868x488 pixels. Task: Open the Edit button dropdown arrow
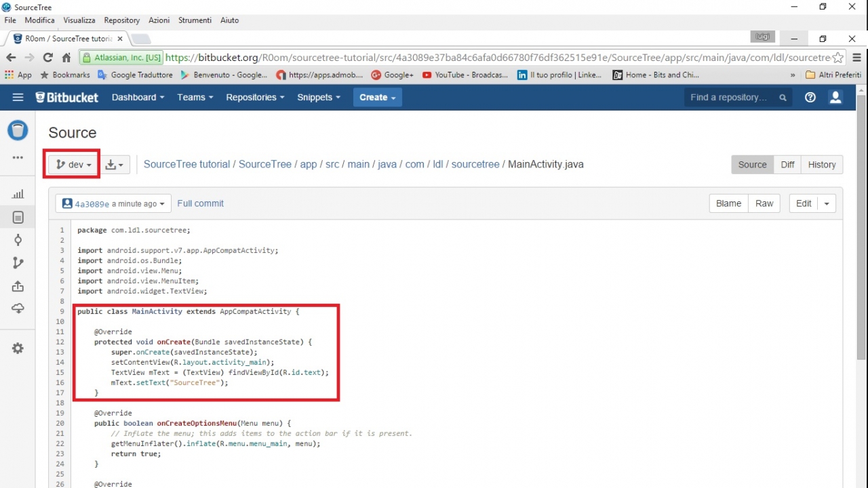[827, 203]
